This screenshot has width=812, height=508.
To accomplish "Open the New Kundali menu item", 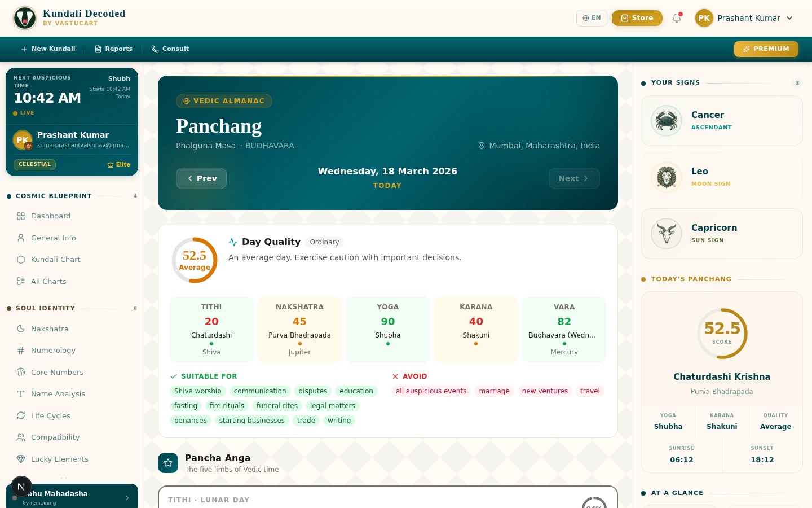I will (48, 49).
